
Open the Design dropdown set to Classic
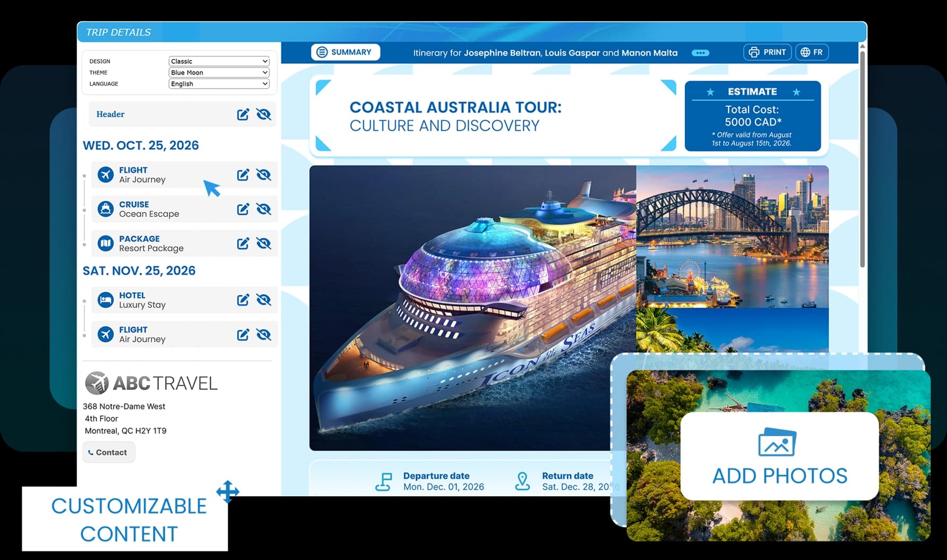[219, 61]
